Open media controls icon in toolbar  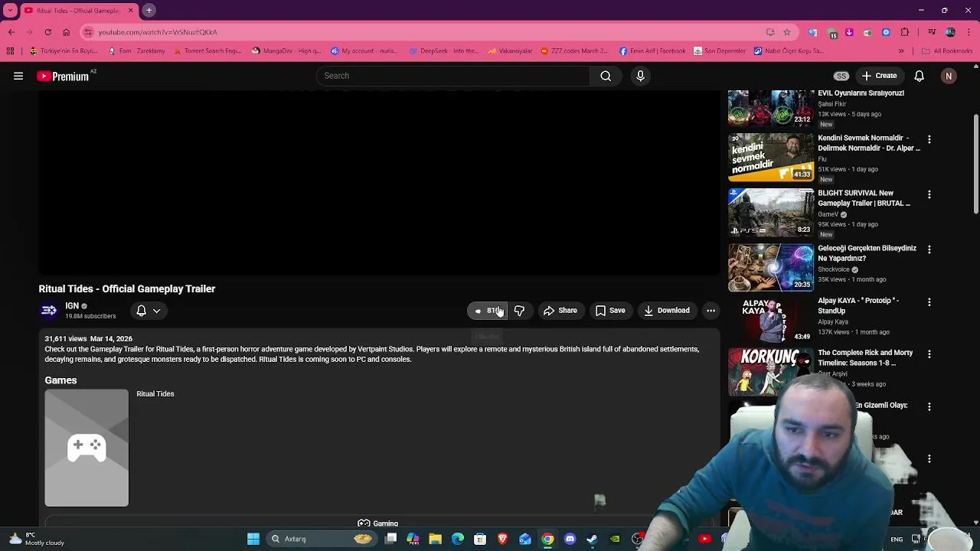[932, 32]
